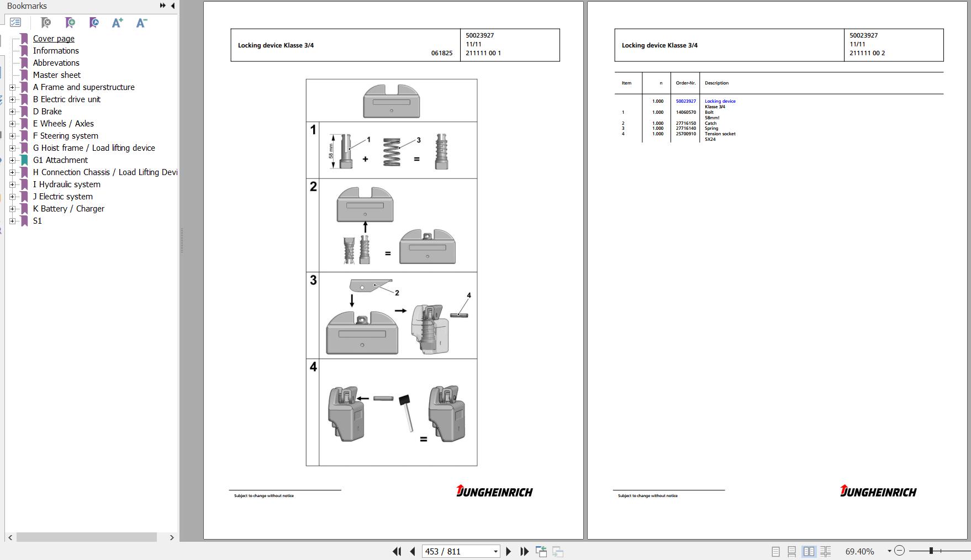
Task: Click the delete bookmark icon
Action: click(x=46, y=23)
